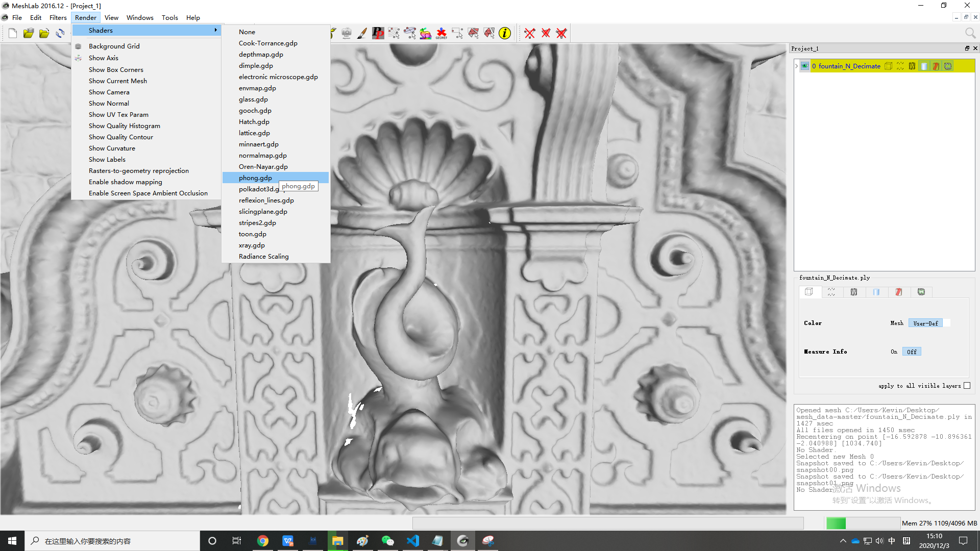
Task: Click the Mesh color button
Action: 897,323
